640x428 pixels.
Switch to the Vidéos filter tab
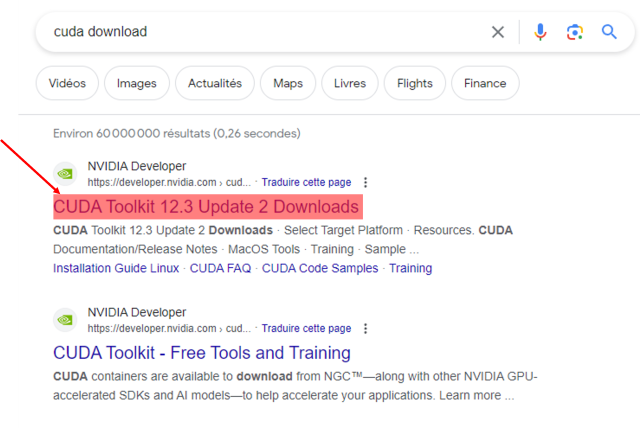[67, 83]
